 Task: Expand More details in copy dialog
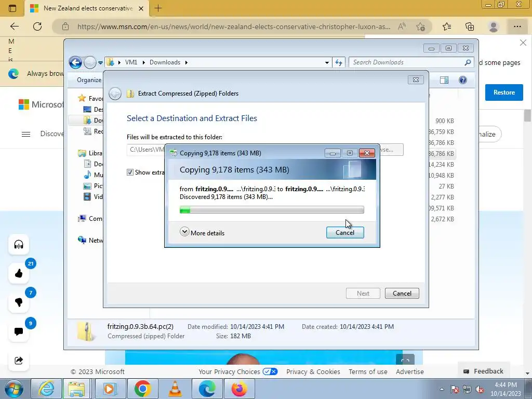(x=202, y=233)
